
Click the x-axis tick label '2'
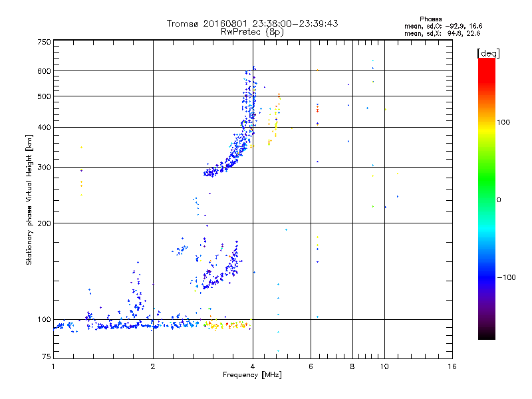pyautogui.click(x=153, y=366)
